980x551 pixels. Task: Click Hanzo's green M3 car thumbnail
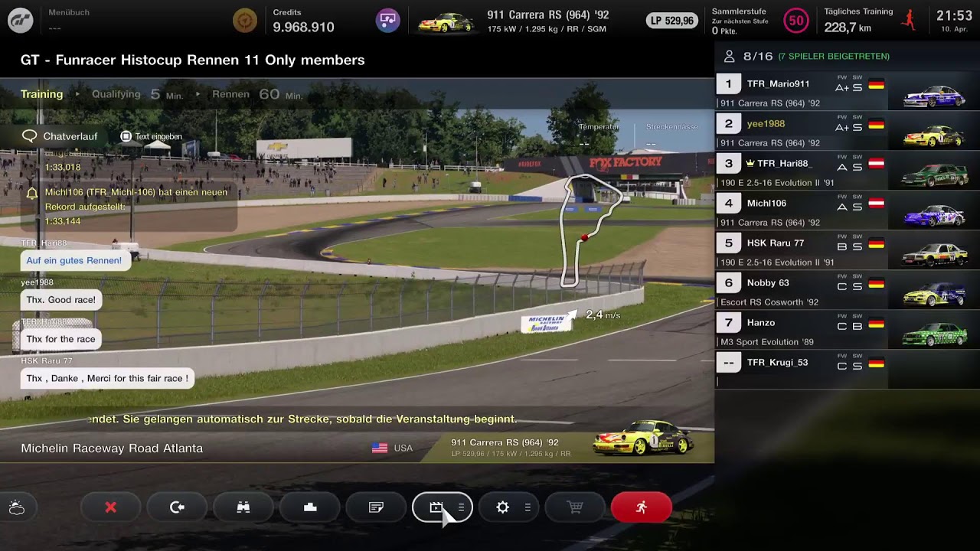coord(934,334)
